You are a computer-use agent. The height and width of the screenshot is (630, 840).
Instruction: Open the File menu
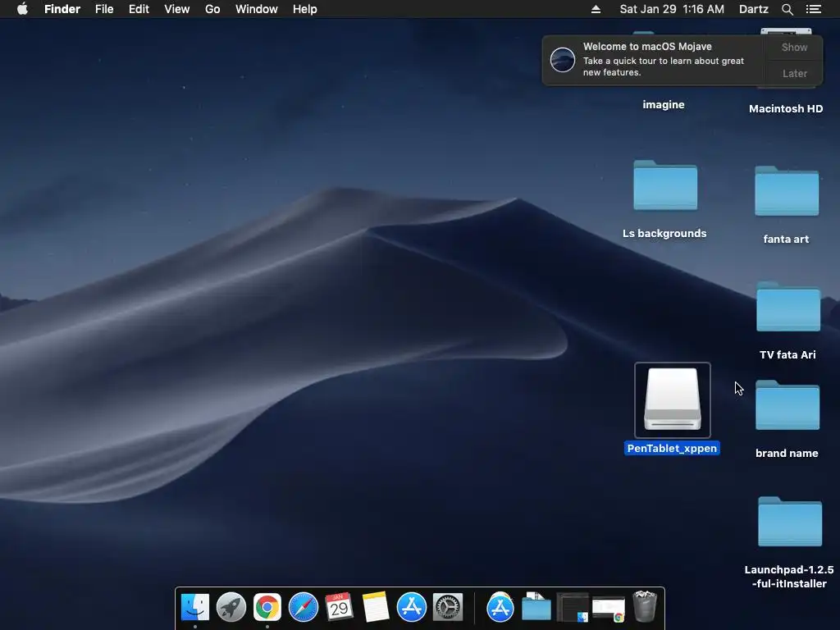click(104, 9)
